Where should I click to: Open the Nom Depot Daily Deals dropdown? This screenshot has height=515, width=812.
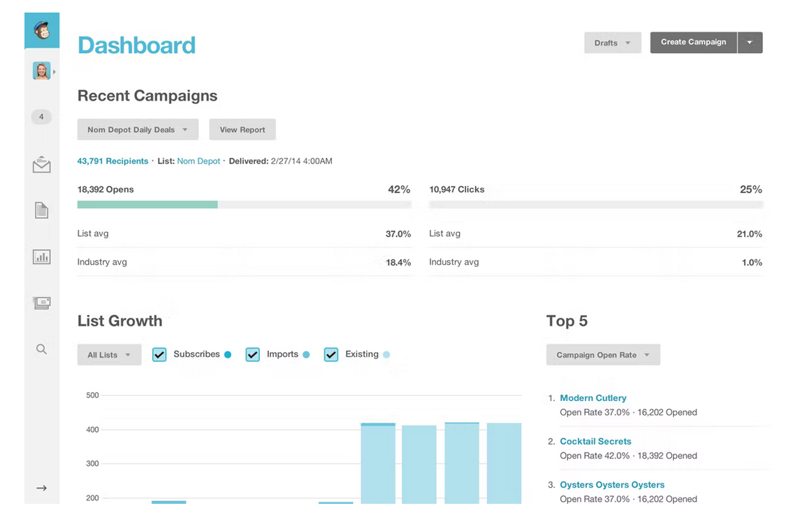(137, 129)
